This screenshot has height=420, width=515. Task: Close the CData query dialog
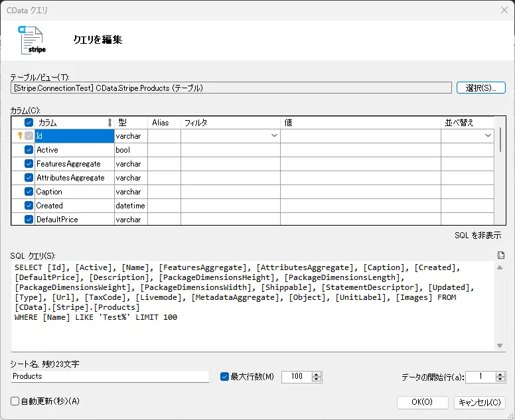[504, 10]
